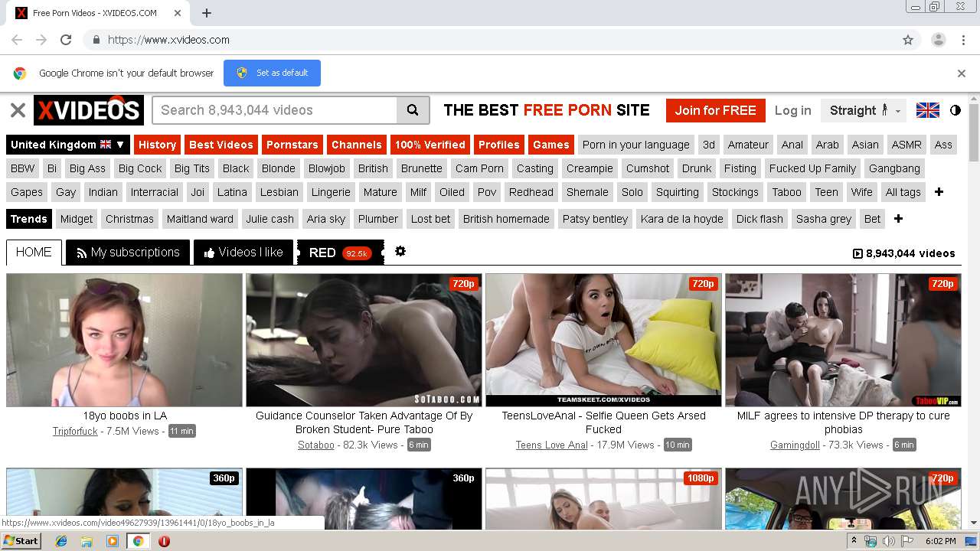The height and width of the screenshot is (551, 980).
Task: Toggle the dark contrast mode icon
Action: 955,110
